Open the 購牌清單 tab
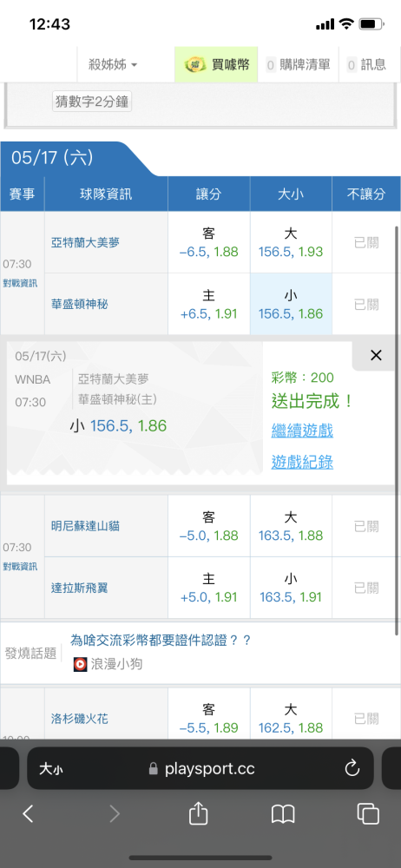The image size is (401, 868). coord(299,65)
